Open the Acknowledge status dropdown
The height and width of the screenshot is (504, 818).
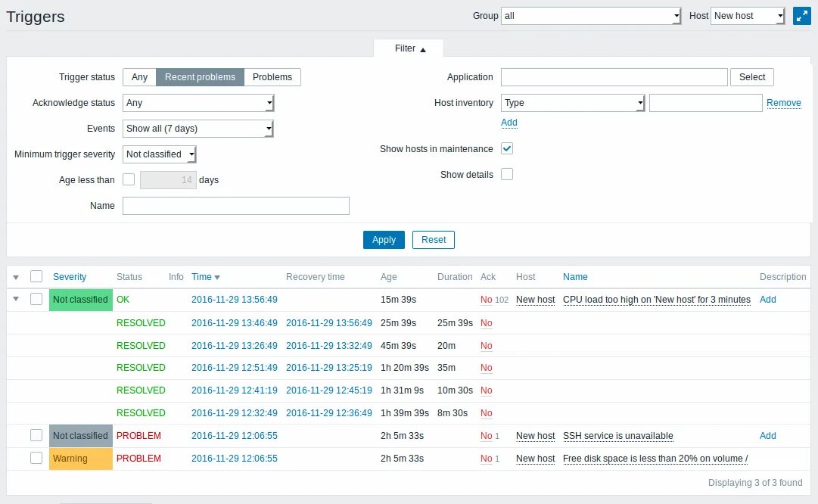198,103
